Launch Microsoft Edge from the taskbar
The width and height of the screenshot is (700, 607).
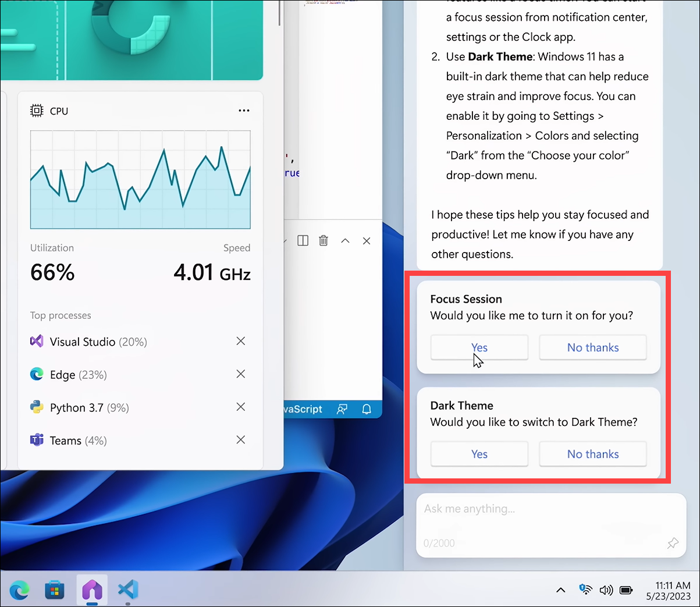pyautogui.click(x=20, y=590)
